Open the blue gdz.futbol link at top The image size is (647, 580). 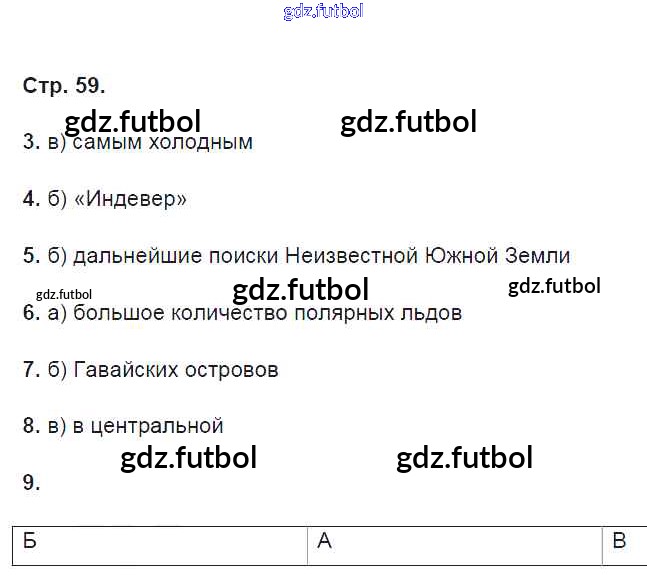tap(323, 12)
